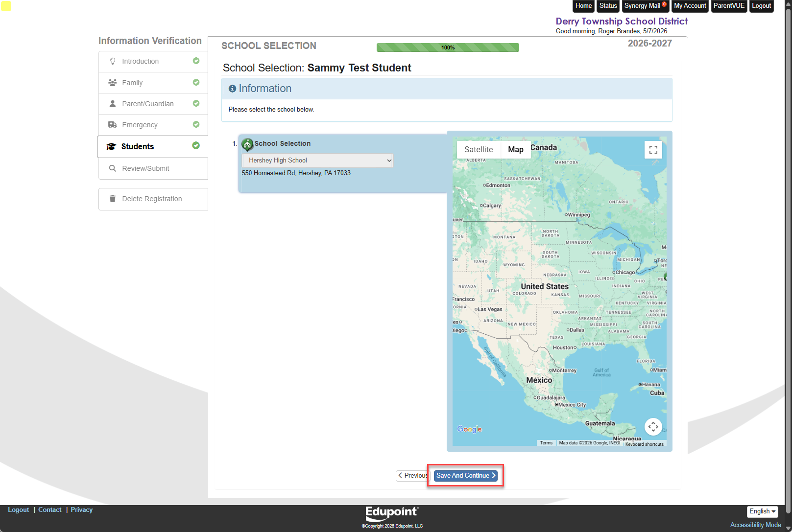
Task: Click the Students graduation cap icon
Action: click(x=111, y=146)
